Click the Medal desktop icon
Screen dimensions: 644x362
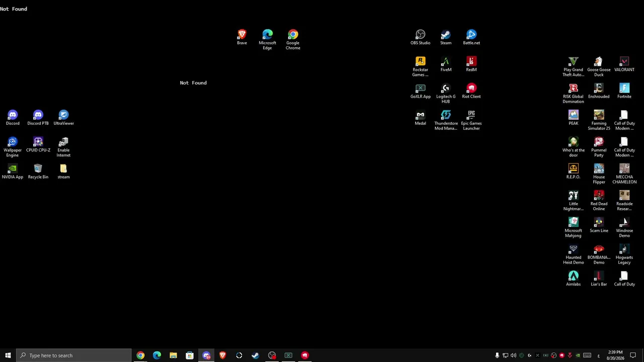tap(420, 118)
